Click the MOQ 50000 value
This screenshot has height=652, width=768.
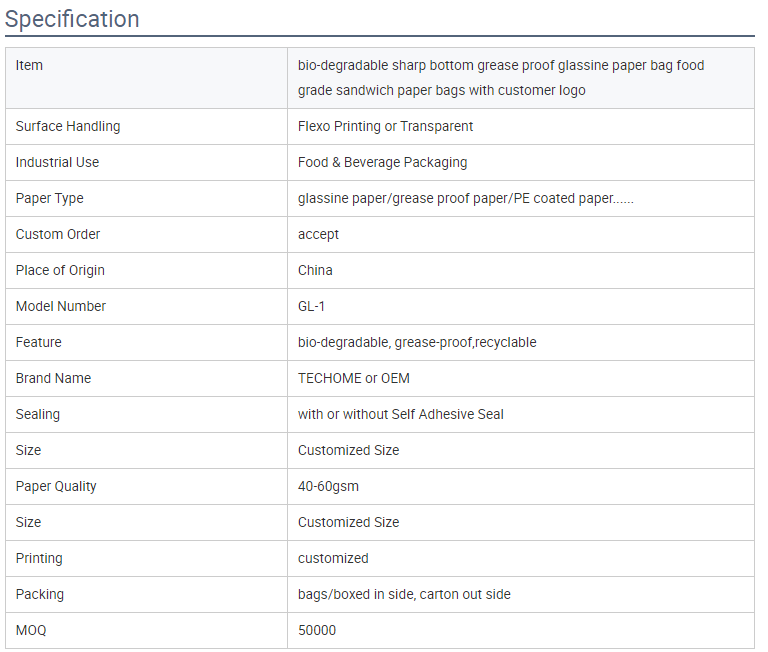coord(317,630)
